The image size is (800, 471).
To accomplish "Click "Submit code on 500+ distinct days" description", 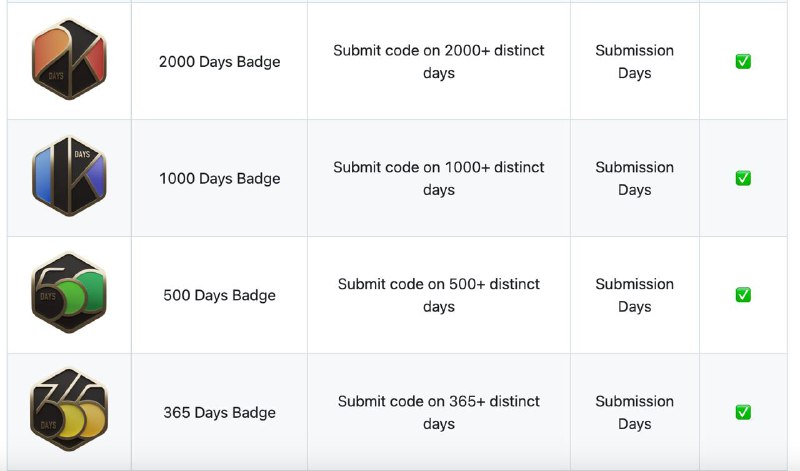I will pyautogui.click(x=438, y=296).
